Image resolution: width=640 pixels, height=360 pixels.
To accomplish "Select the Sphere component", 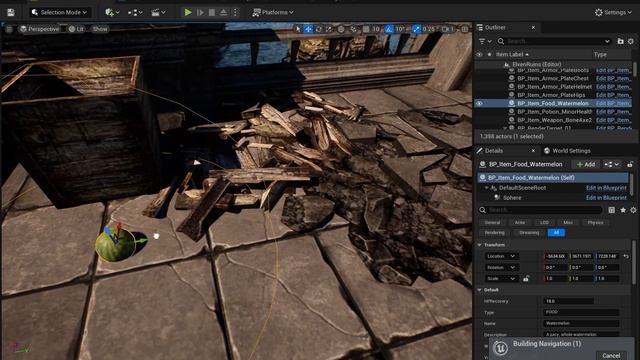I will tap(512, 198).
